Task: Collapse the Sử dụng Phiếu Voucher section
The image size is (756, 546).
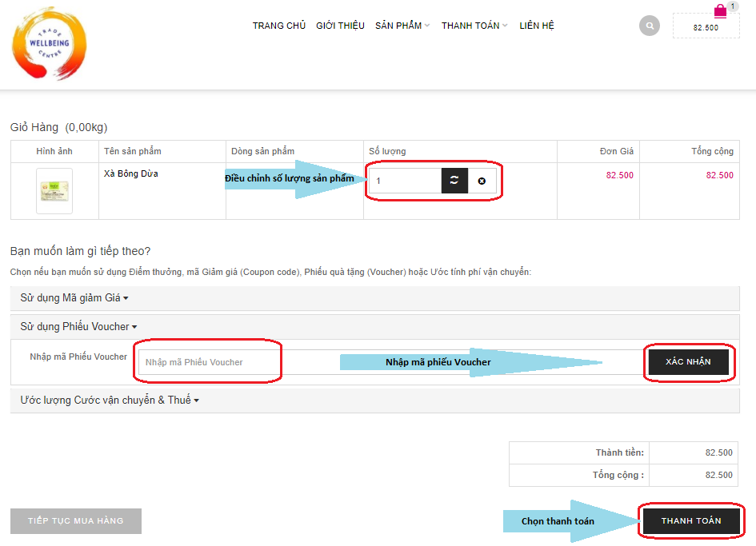Action: 78,326
